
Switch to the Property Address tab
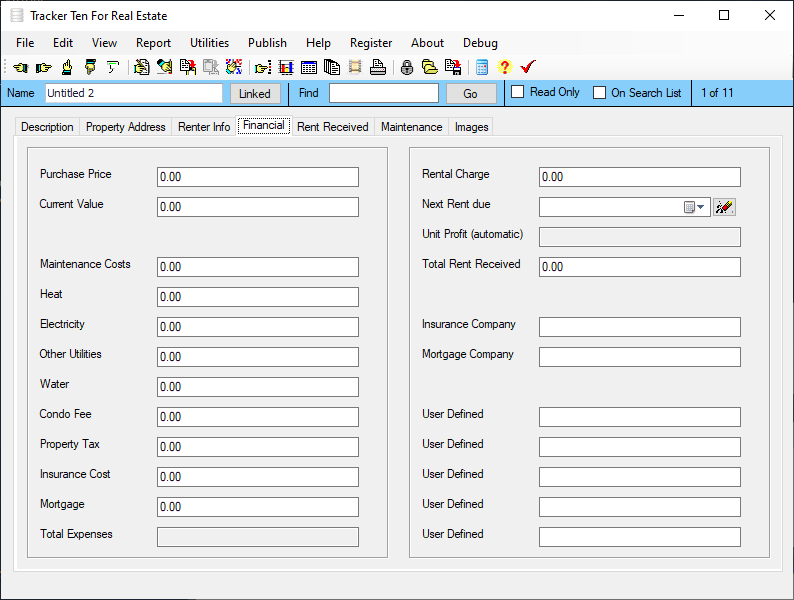[125, 127]
